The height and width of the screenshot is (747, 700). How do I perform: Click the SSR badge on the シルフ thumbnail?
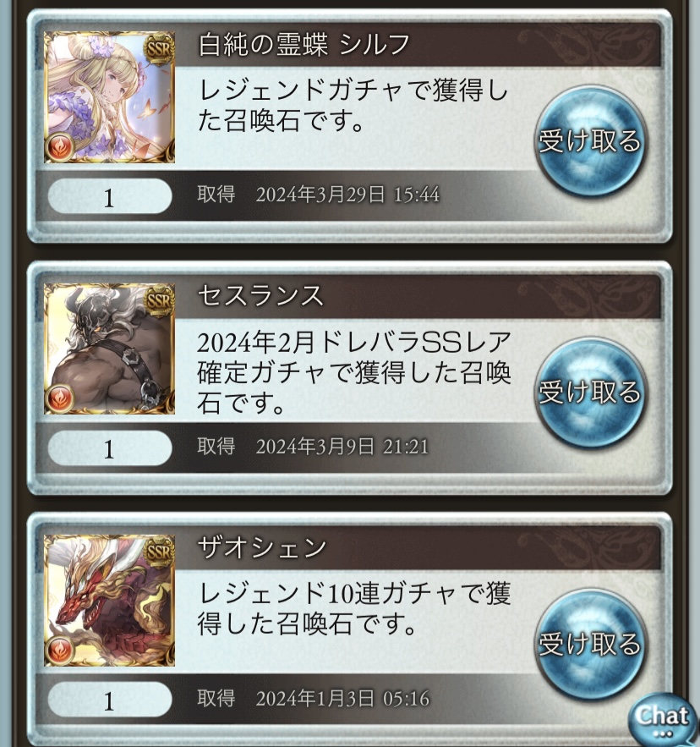pyautogui.click(x=160, y=49)
